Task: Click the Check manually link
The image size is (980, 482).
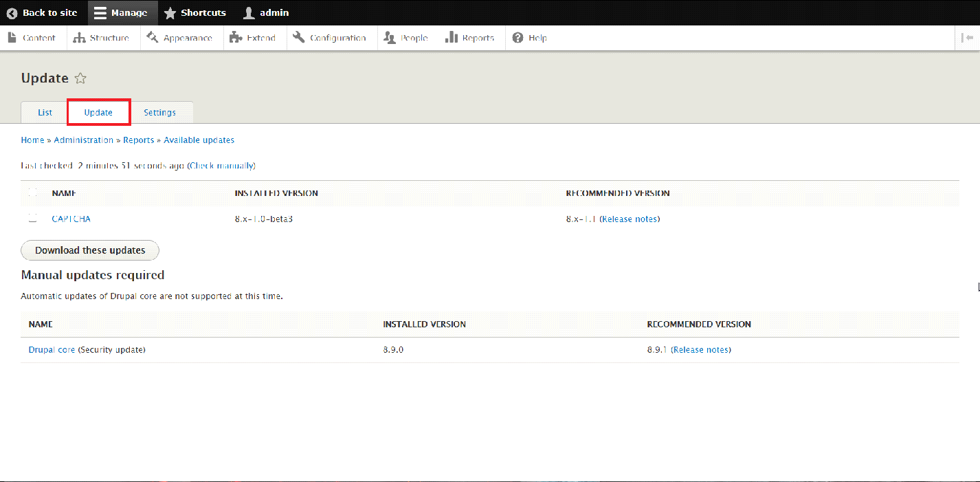Action: [x=221, y=166]
